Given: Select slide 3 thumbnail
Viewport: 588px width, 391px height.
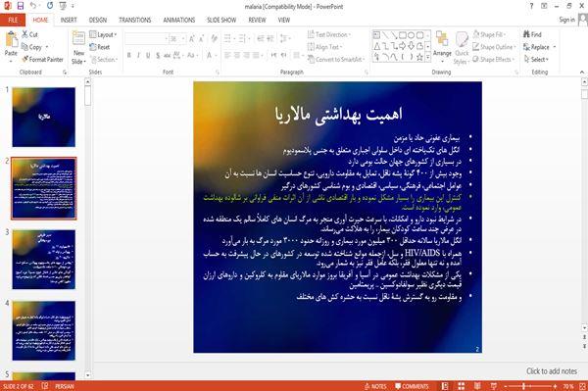Looking at the screenshot, I should click(x=43, y=259).
